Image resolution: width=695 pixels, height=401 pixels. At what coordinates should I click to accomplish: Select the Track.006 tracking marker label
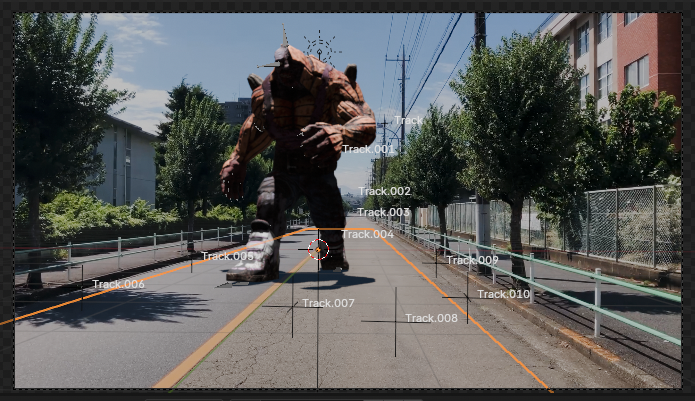[x=118, y=284]
